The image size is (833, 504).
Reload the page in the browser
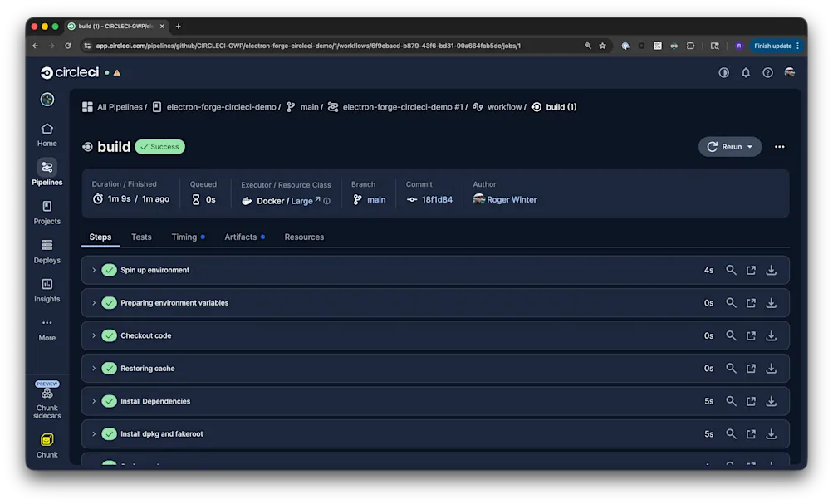coord(68,46)
